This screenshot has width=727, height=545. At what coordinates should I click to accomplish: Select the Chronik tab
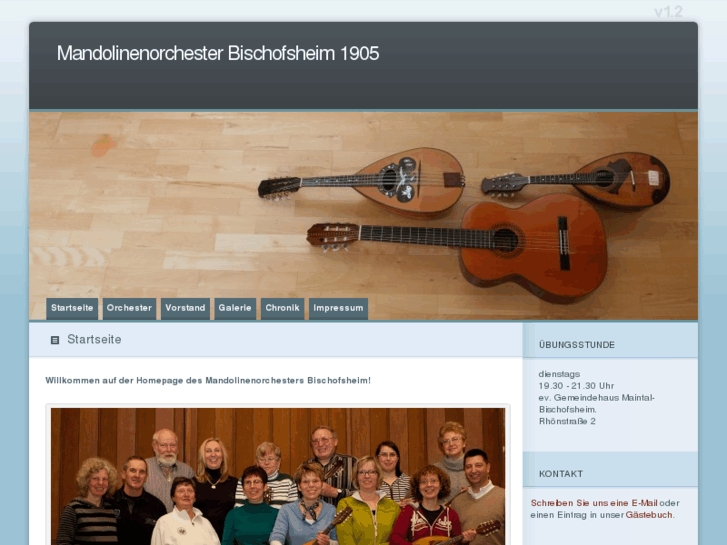pyautogui.click(x=282, y=308)
